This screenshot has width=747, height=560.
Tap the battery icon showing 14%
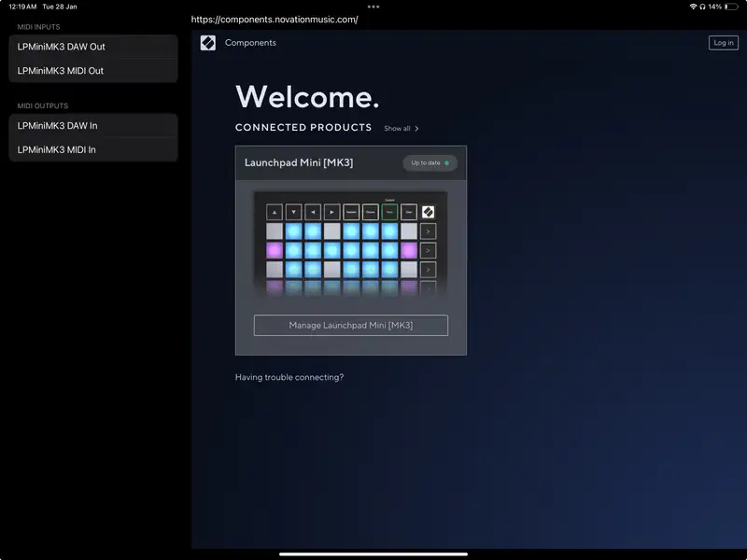tap(731, 7)
